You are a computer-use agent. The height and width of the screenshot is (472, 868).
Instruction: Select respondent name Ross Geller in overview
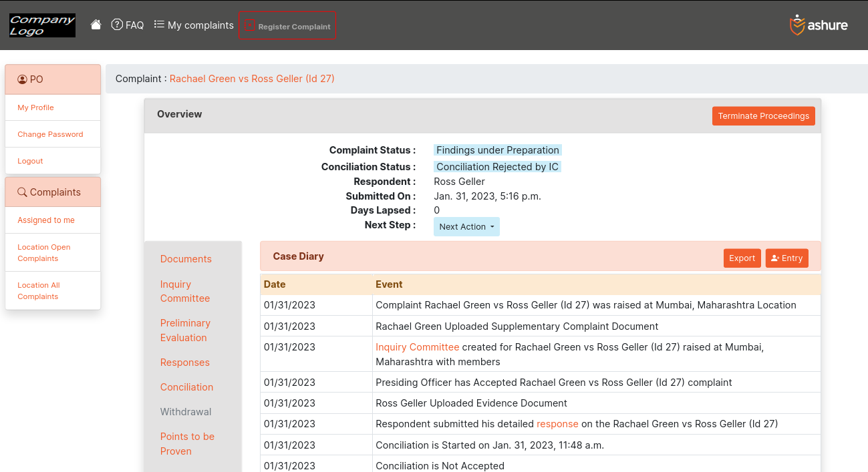[x=459, y=182]
